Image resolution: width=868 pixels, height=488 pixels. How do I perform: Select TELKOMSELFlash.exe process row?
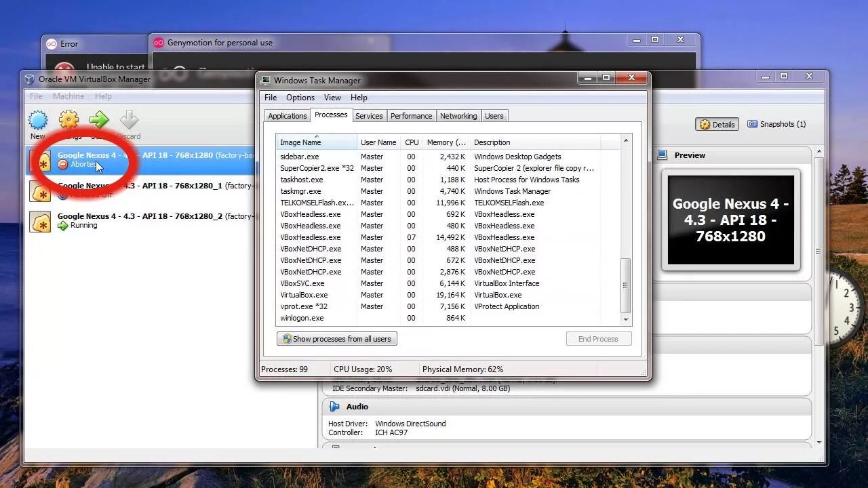(x=448, y=203)
